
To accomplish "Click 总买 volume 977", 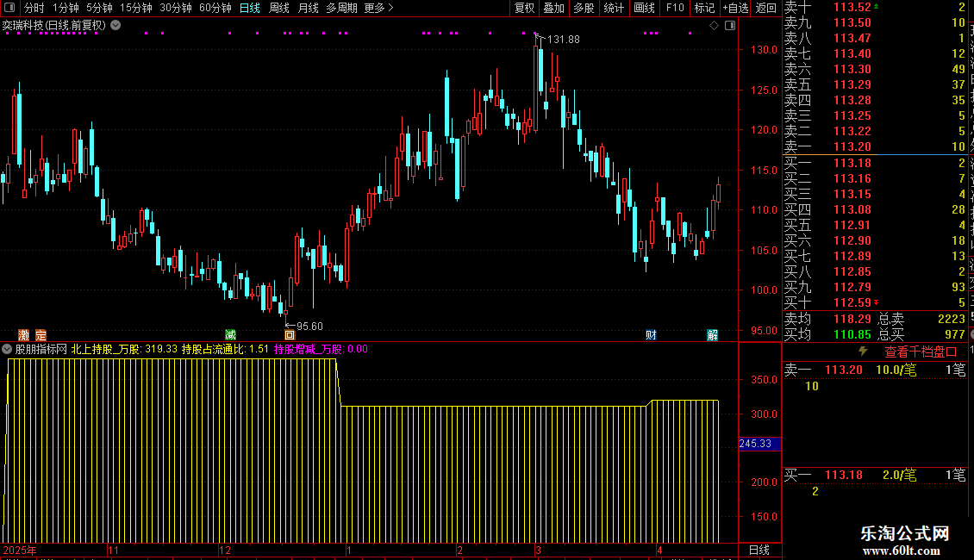I will 955,334.
